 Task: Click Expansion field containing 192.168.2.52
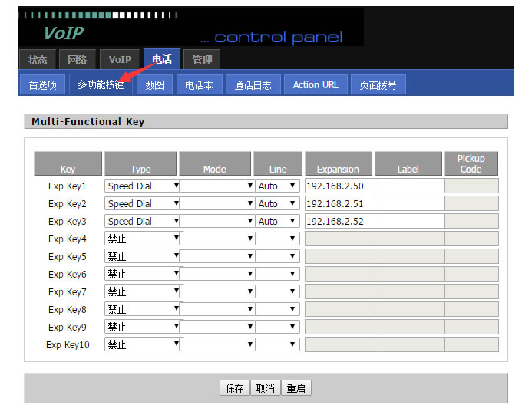tap(339, 221)
